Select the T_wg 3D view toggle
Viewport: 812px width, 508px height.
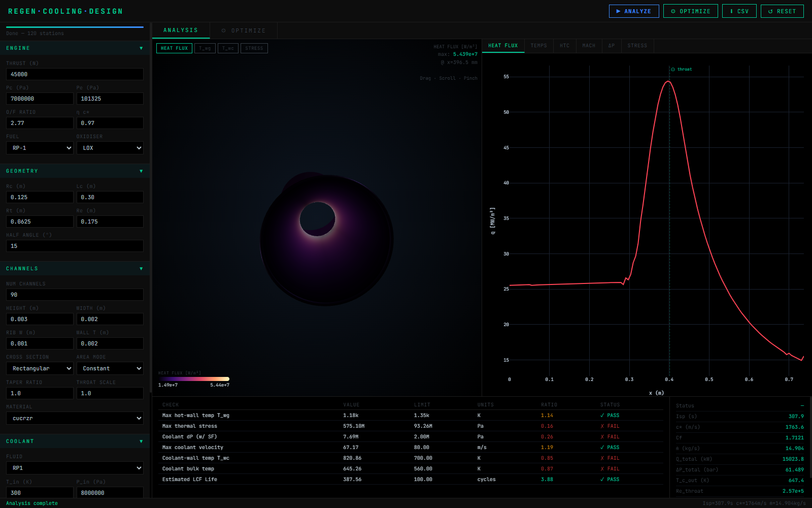tap(205, 48)
